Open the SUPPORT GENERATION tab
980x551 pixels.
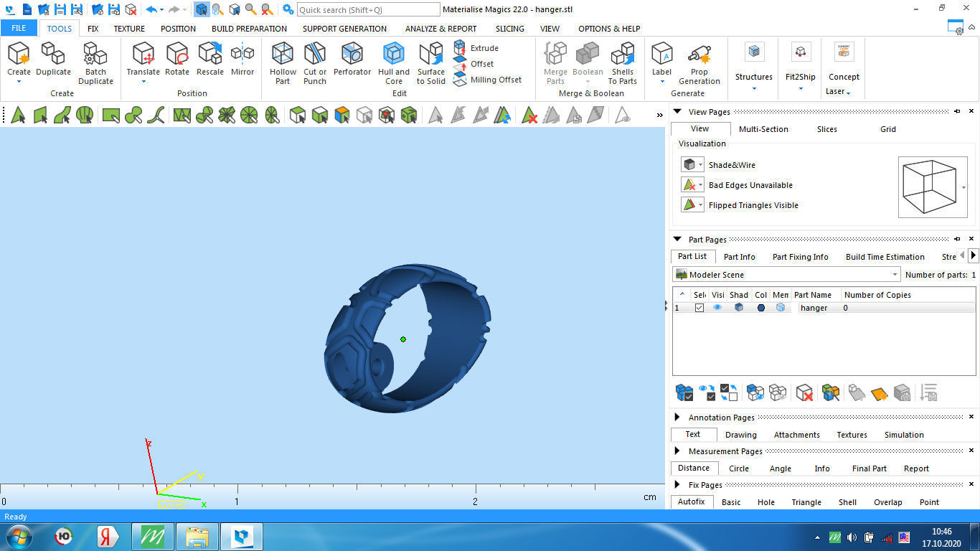(344, 29)
